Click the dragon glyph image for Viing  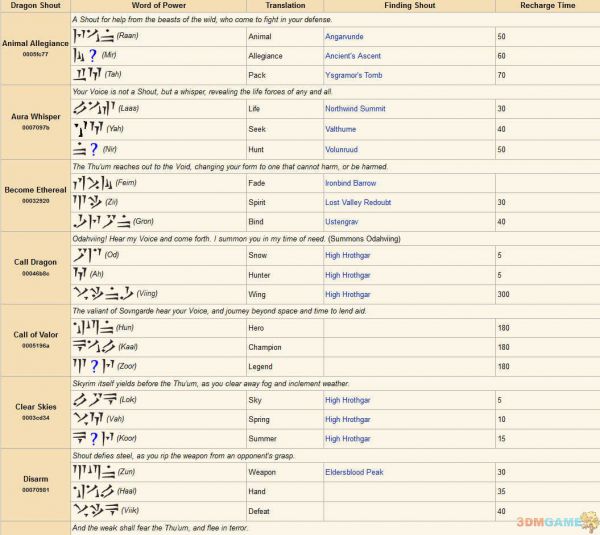(103, 294)
